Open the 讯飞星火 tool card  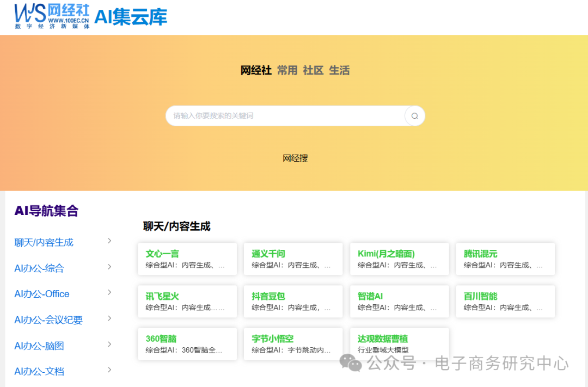(187, 301)
